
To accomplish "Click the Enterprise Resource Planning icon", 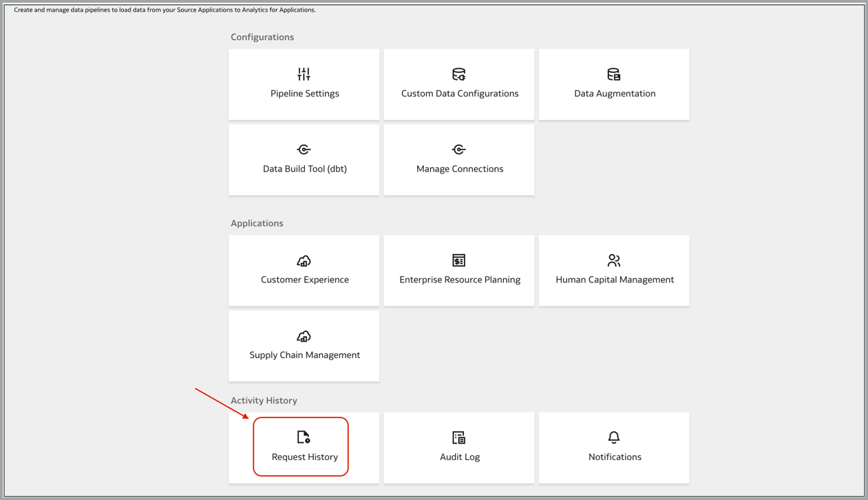I will tap(458, 260).
